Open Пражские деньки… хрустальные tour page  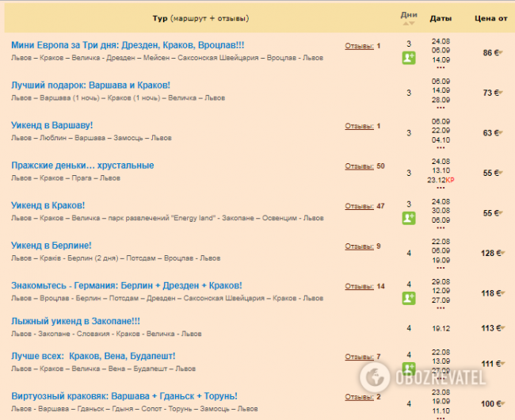pos(82,166)
